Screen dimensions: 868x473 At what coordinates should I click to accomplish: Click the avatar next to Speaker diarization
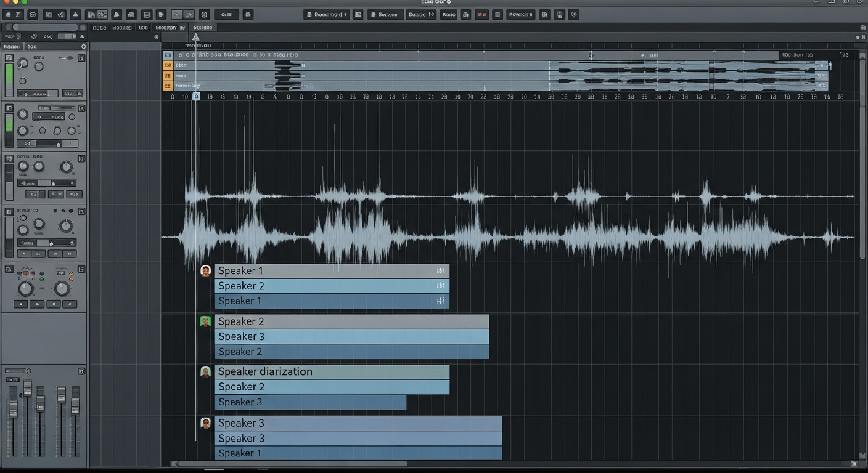pos(206,371)
